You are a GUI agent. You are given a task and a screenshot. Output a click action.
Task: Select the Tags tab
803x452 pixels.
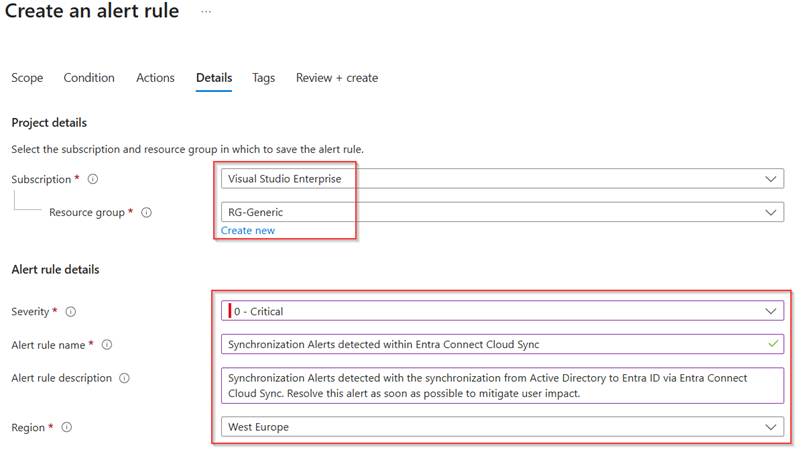(x=263, y=78)
